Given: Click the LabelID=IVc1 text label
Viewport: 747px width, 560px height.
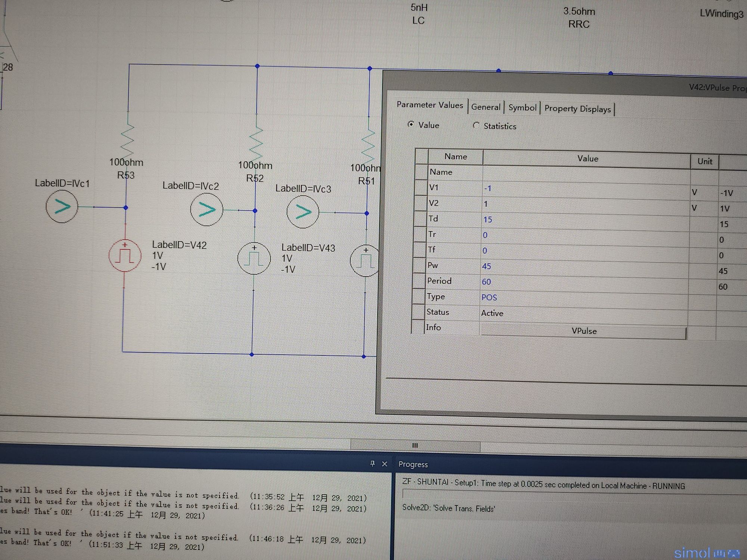Looking at the screenshot, I should click(62, 183).
